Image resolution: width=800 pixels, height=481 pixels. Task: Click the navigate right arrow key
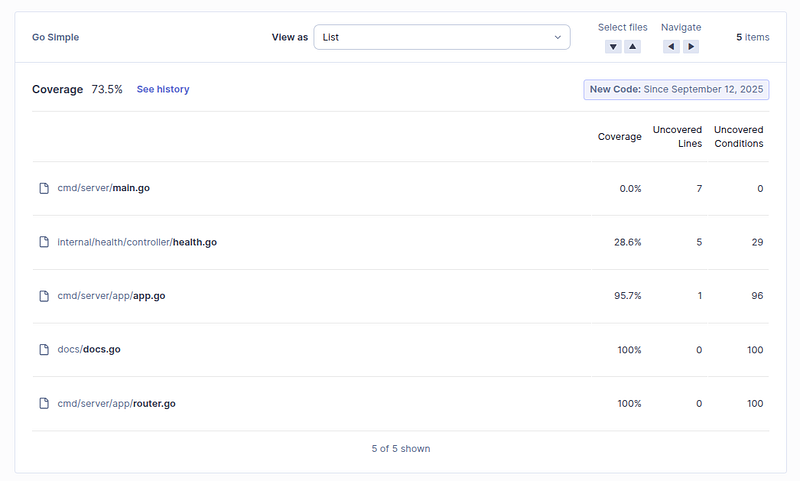tap(691, 47)
